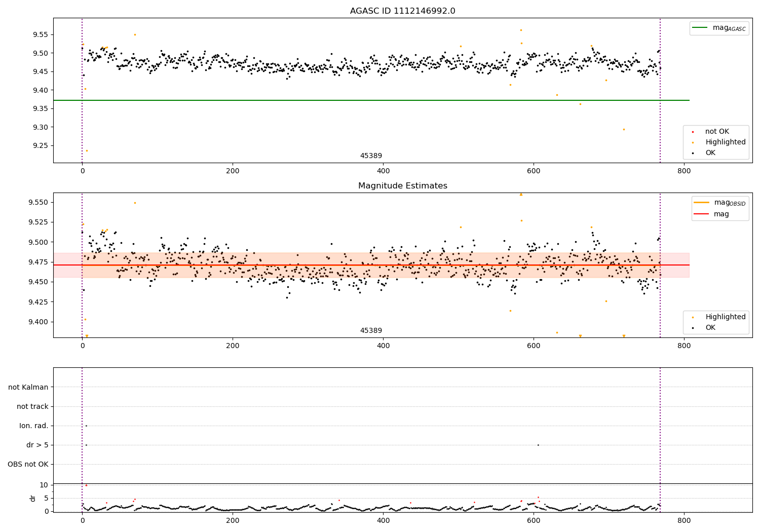Click the 9.475 y-axis tick label
Image resolution: width=760 pixels, height=532 pixels.
(39, 262)
